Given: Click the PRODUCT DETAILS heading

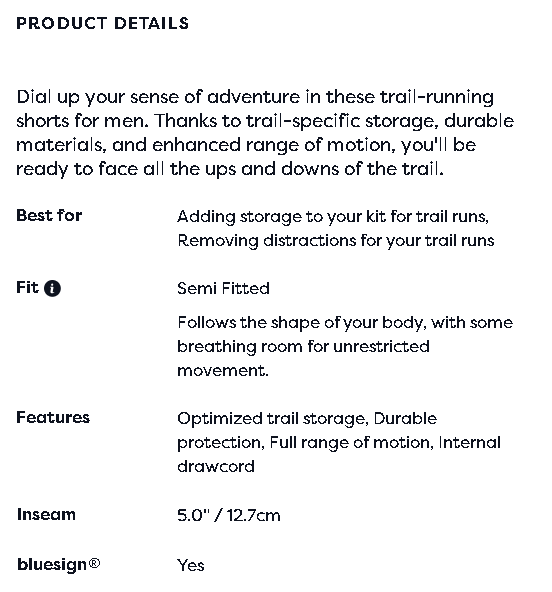Looking at the screenshot, I should pyautogui.click(x=102, y=23).
